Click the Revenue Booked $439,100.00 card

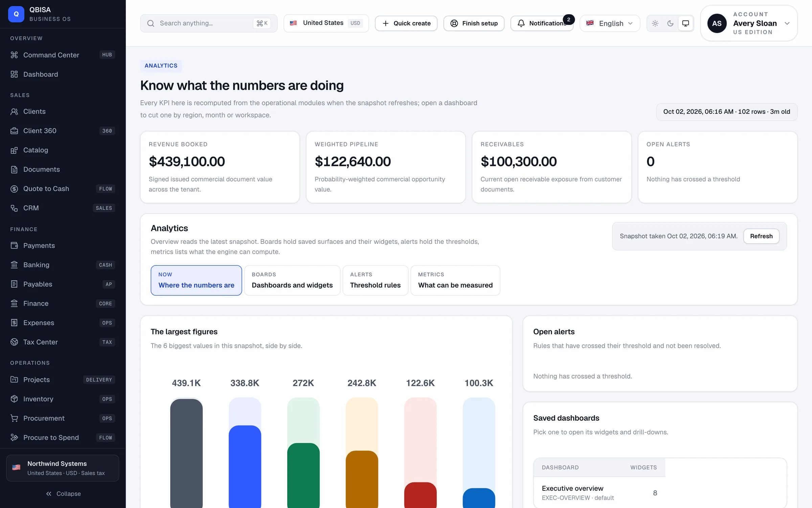tap(220, 167)
